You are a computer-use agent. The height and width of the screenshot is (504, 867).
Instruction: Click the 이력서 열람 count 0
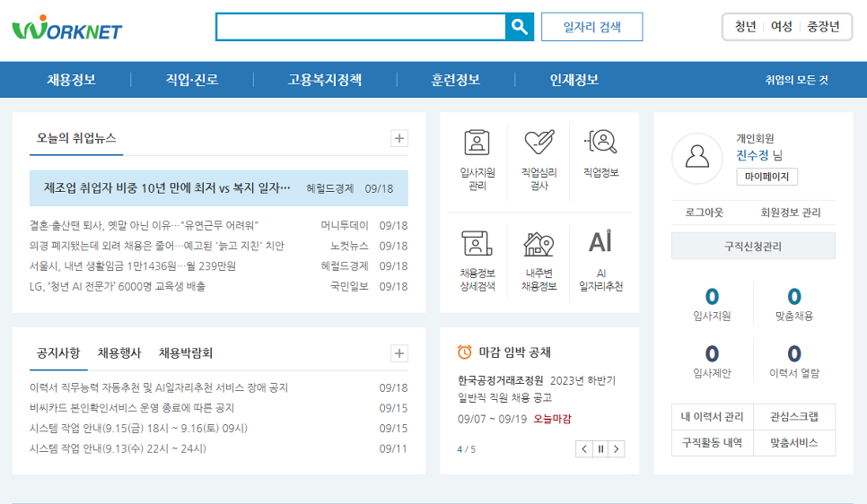(794, 353)
